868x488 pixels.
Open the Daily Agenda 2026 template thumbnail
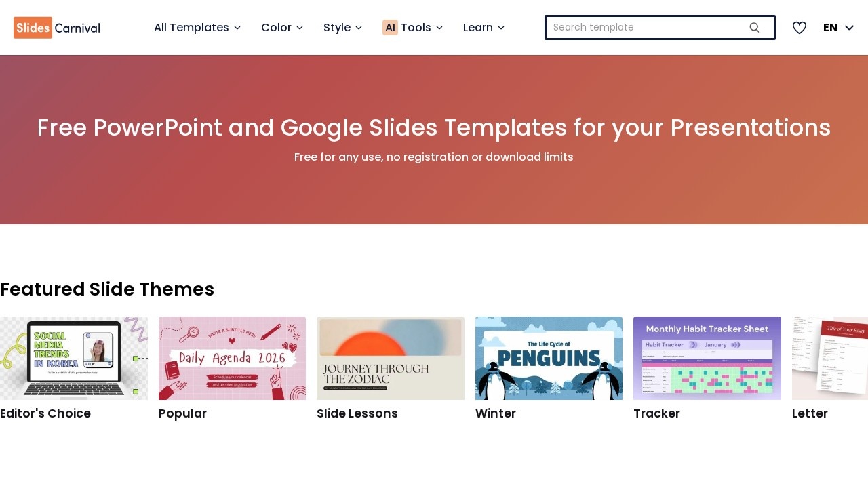click(232, 358)
